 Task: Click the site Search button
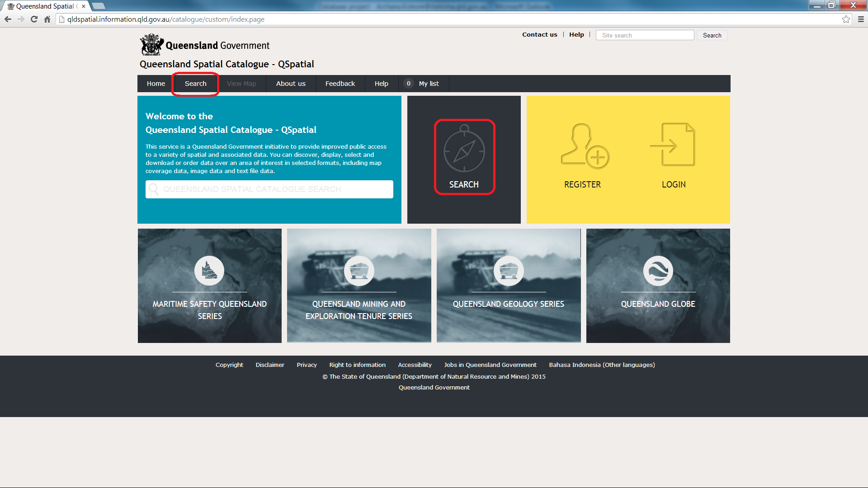coord(712,35)
